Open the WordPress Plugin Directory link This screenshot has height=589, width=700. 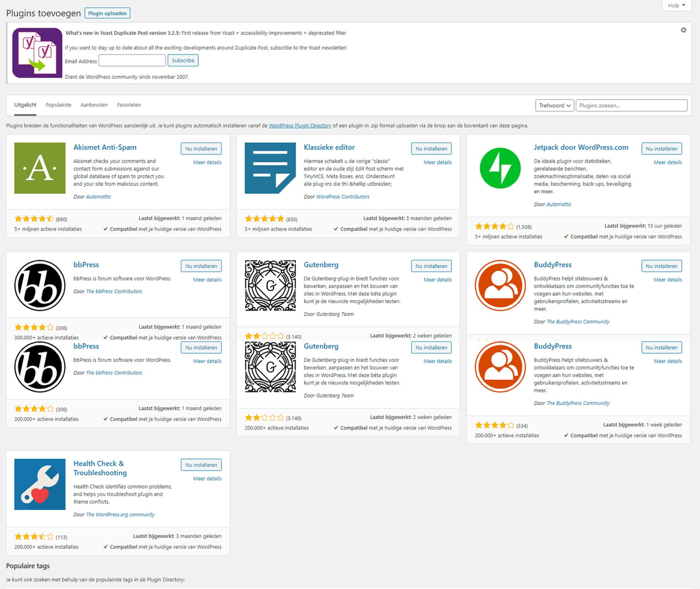pos(300,125)
